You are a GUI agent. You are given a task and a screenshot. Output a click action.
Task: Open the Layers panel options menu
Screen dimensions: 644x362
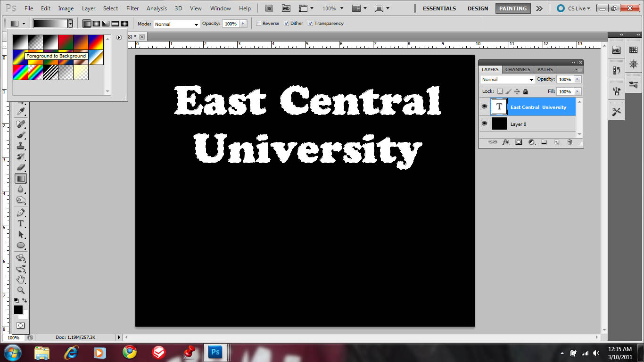coord(579,69)
